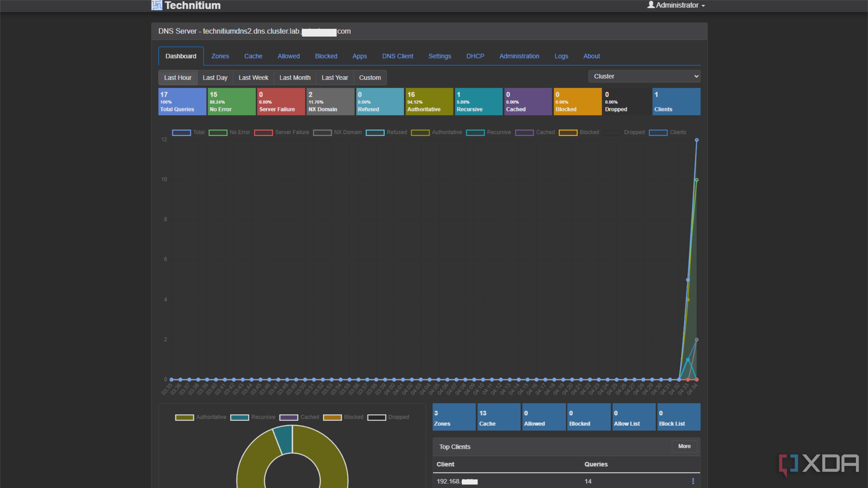Screen dimensions: 868x488
Task: Toggle Cached series in line chart legend
Action: click(535, 132)
